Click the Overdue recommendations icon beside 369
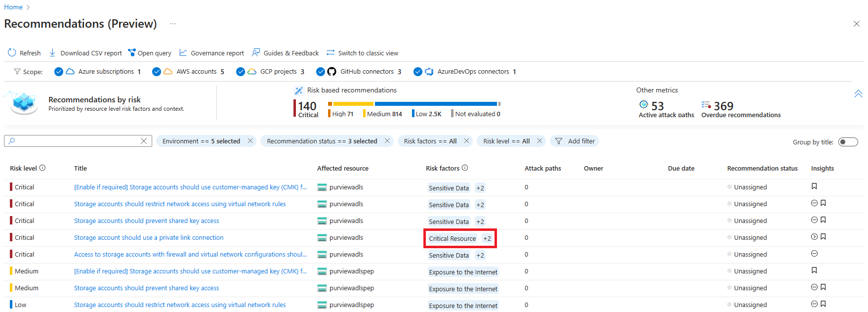Viewport: 868px width, 312px height. tap(706, 105)
